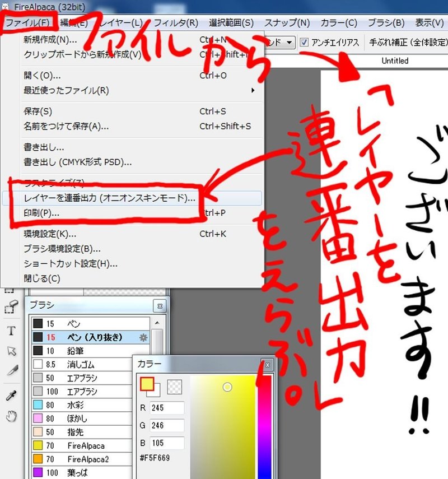This screenshot has height=479, width=448.
Task: Click the G value field 246
Action: click(167, 426)
